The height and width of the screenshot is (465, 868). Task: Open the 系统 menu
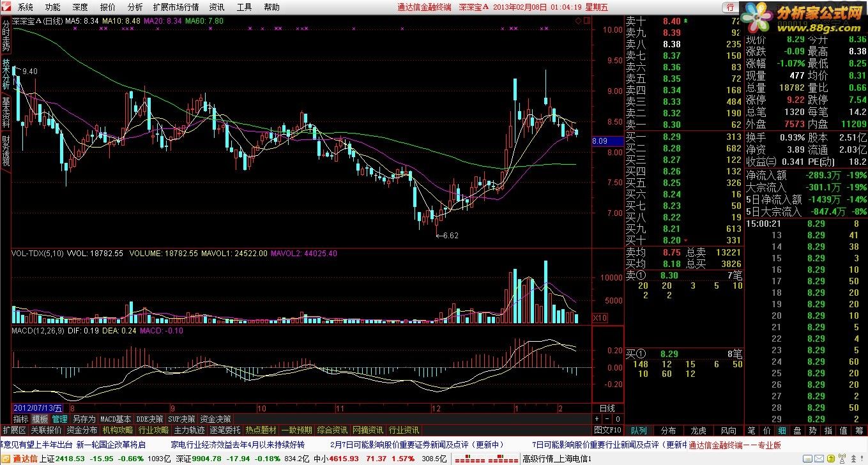(25, 8)
